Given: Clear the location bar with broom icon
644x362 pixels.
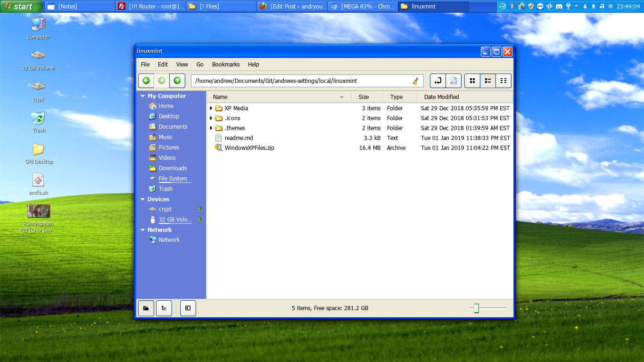Looking at the screenshot, I should click(415, 81).
